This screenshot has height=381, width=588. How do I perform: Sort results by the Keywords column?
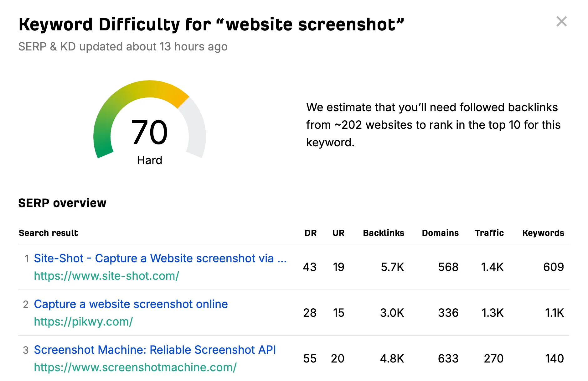tap(543, 233)
